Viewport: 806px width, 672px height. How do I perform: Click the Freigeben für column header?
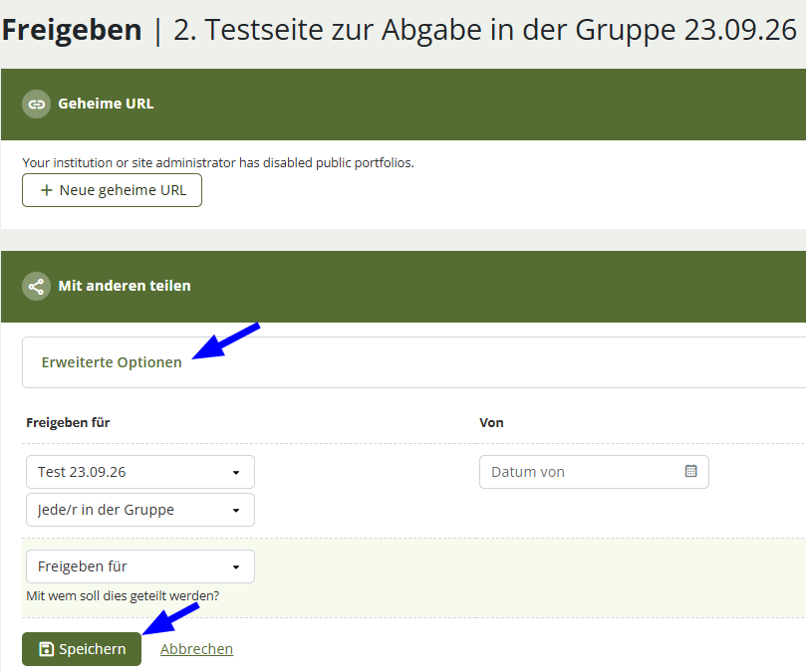click(68, 423)
